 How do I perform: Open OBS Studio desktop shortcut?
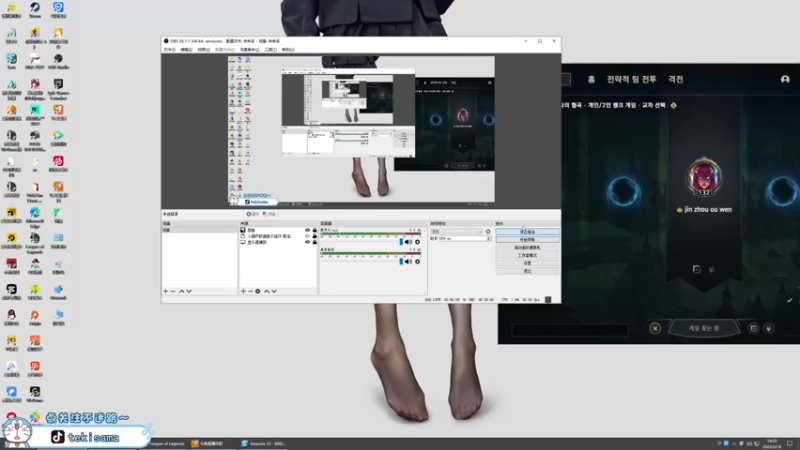pyautogui.click(x=58, y=62)
